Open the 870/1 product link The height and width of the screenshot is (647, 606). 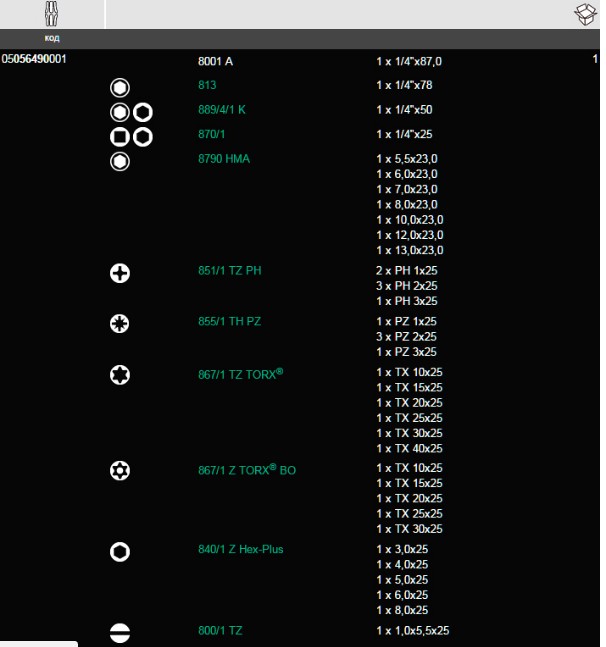click(x=211, y=134)
